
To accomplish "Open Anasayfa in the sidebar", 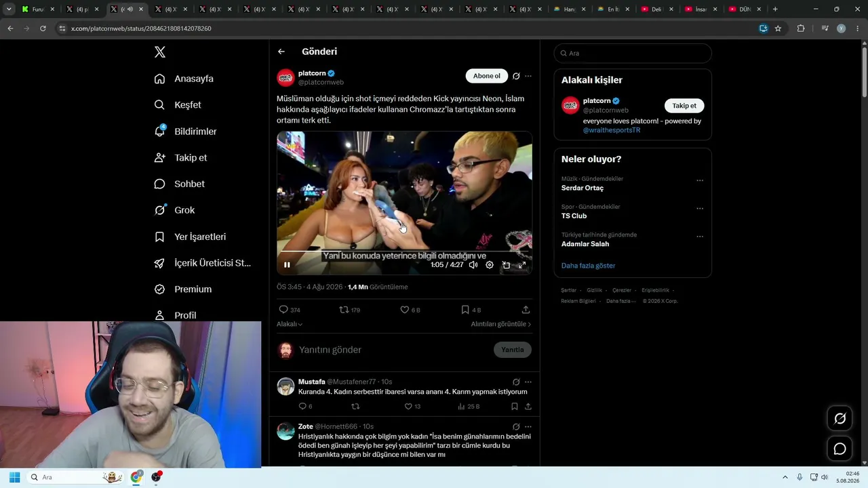I will point(184,79).
